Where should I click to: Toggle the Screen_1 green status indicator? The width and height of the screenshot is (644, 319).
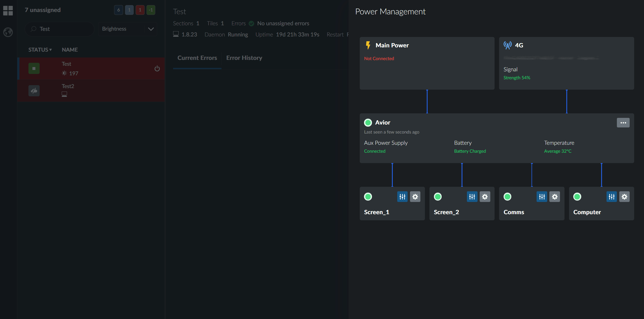click(368, 197)
